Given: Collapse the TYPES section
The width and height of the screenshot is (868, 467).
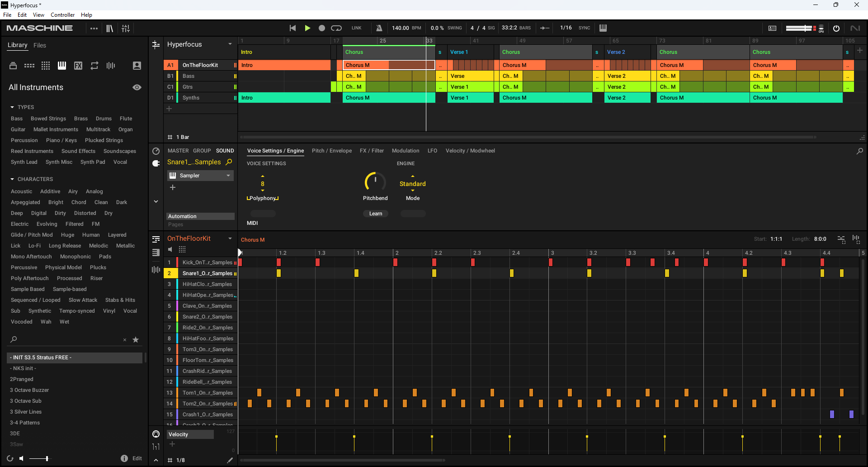Looking at the screenshot, I should [11, 107].
